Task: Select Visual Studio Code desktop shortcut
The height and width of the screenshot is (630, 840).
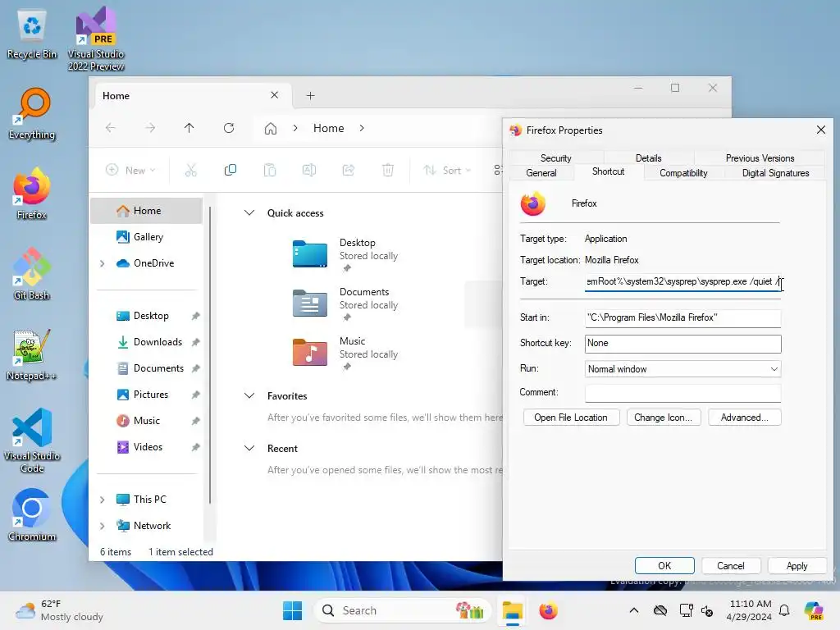Action: 32,441
